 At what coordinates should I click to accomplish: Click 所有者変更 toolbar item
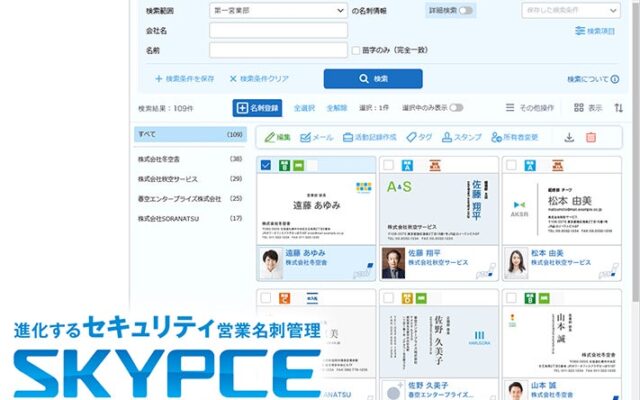click(x=515, y=138)
